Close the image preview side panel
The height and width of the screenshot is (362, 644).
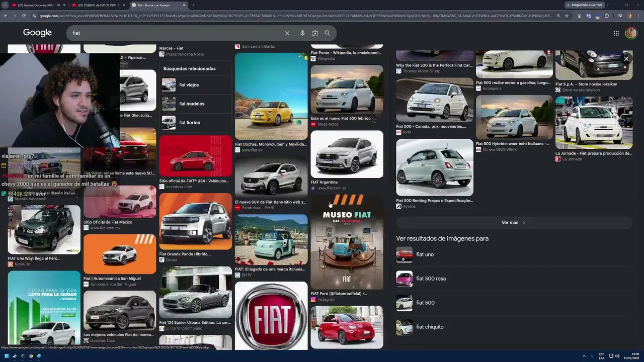tap(626, 59)
